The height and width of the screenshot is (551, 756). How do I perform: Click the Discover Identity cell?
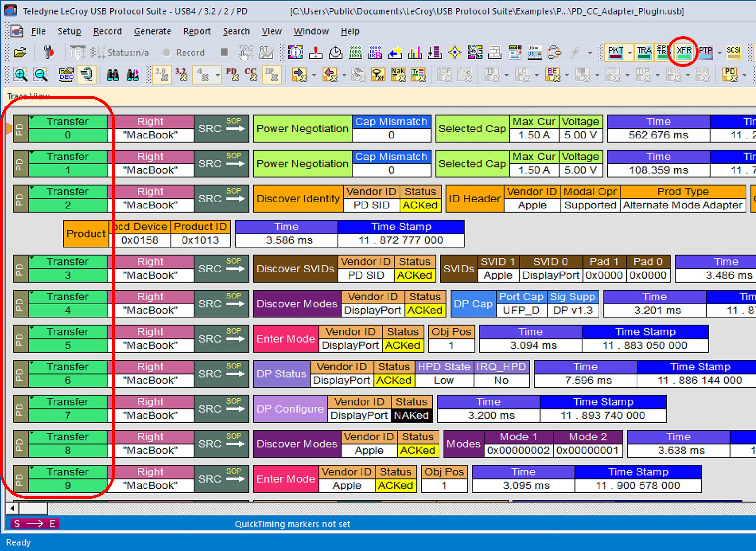(298, 199)
